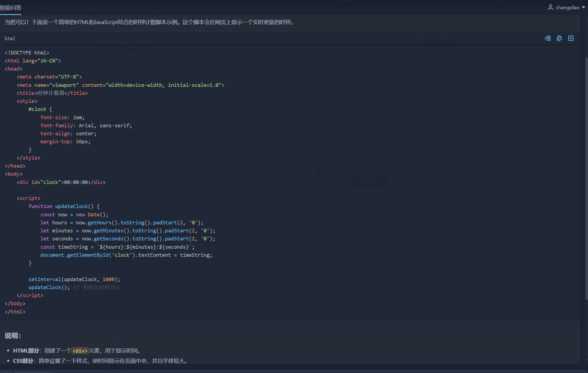588x373 pixels.
Task: Click the function updateClock() line
Action: coord(64,206)
